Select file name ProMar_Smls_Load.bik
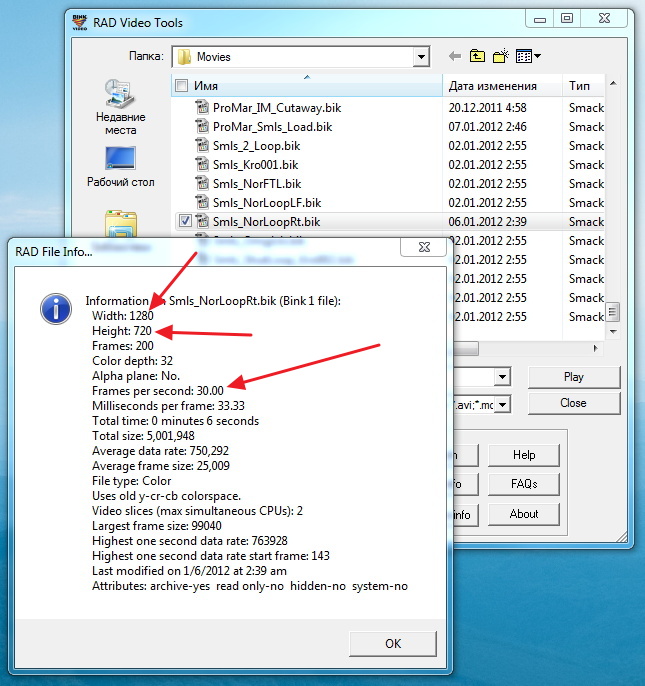Viewport: 645px width, 686px height. point(272,127)
